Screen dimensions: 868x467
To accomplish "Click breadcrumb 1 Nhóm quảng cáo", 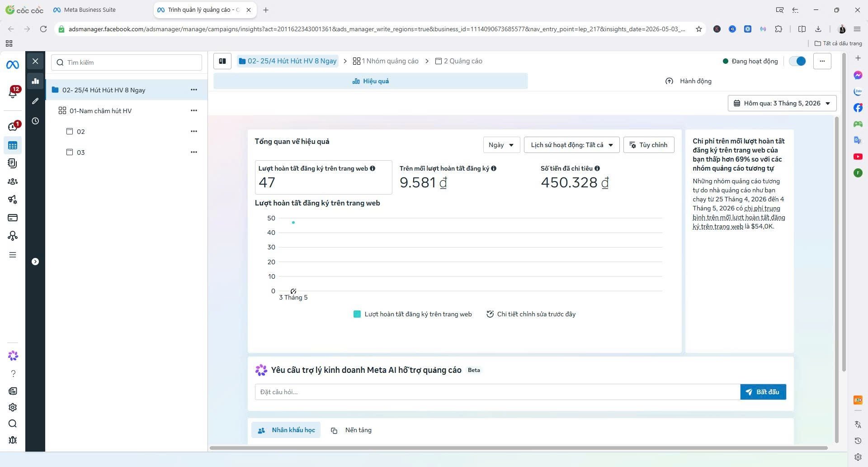I will point(386,61).
